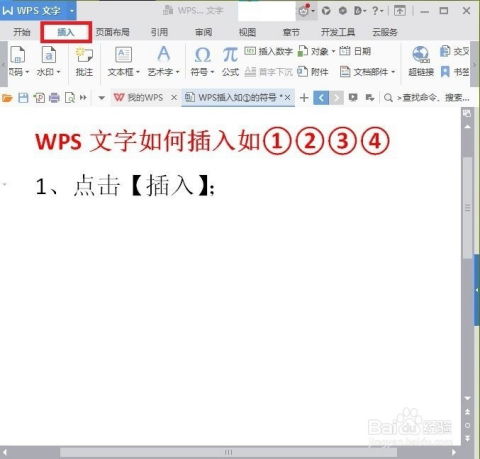
Task: Expand the arrow beside WPS 文字 title
Action: point(72,11)
